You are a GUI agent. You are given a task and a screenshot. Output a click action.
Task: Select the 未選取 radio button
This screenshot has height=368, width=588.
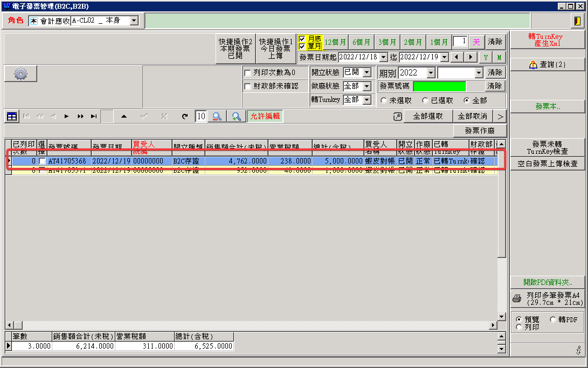[384, 100]
